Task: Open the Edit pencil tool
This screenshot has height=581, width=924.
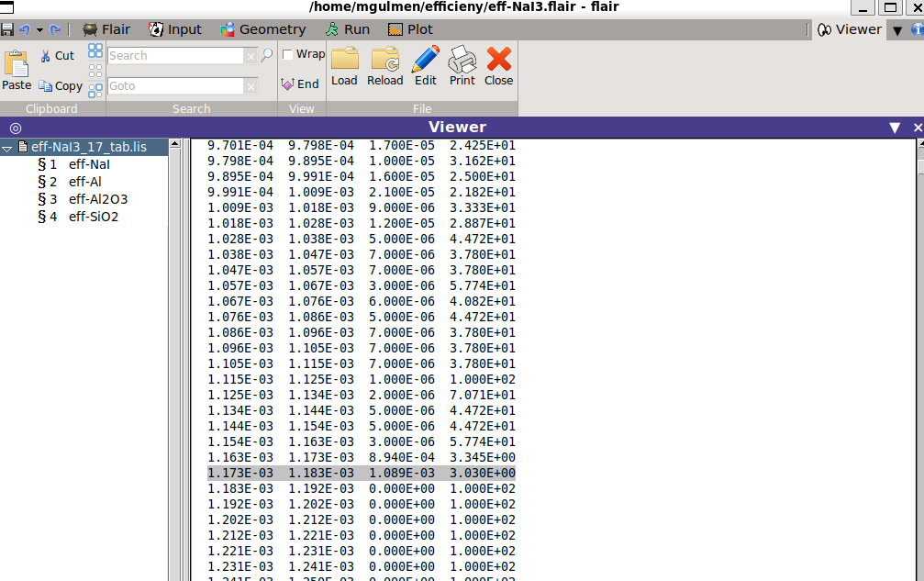Action: point(426,59)
